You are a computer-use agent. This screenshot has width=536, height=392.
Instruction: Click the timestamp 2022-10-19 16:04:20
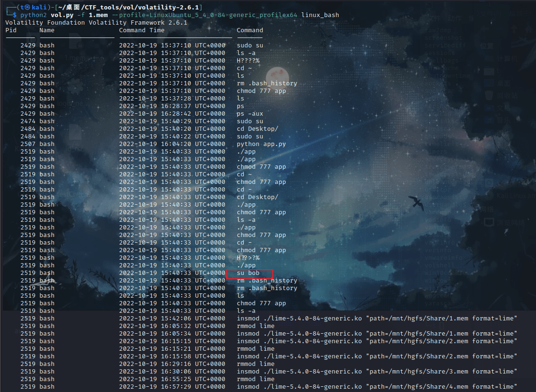coord(172,144)
